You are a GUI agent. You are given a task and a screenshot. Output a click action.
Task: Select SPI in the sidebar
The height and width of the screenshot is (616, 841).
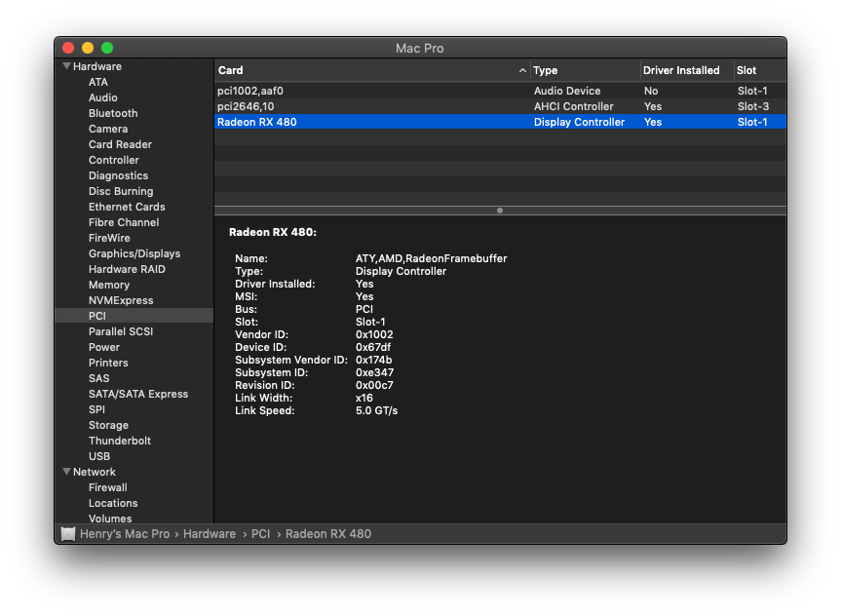tap(96, 408)
